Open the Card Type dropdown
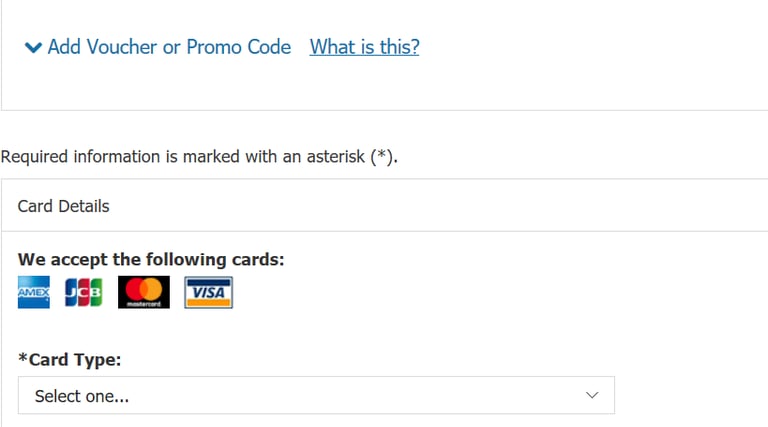 pos(316,395)
